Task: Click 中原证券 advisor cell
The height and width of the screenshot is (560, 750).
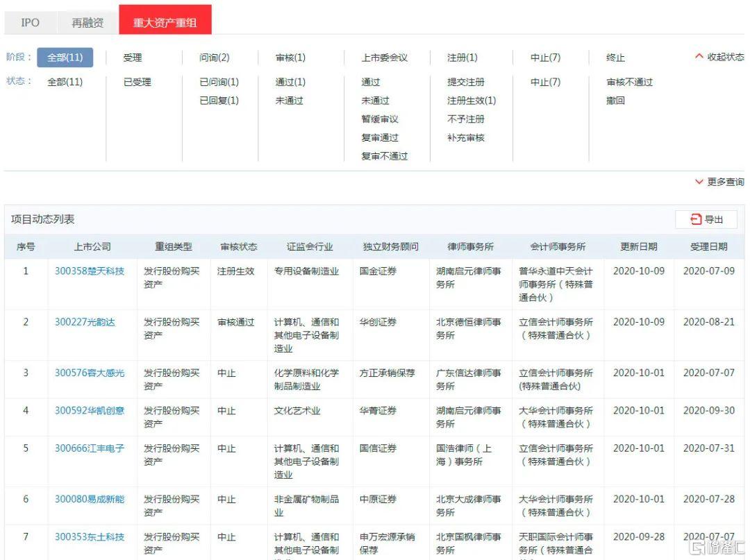Action: pyautogui.click(x=378, y=500)
